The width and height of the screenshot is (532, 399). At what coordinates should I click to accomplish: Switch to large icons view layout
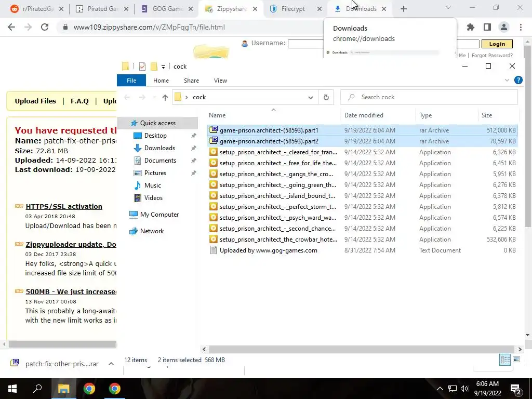point(516,360)
